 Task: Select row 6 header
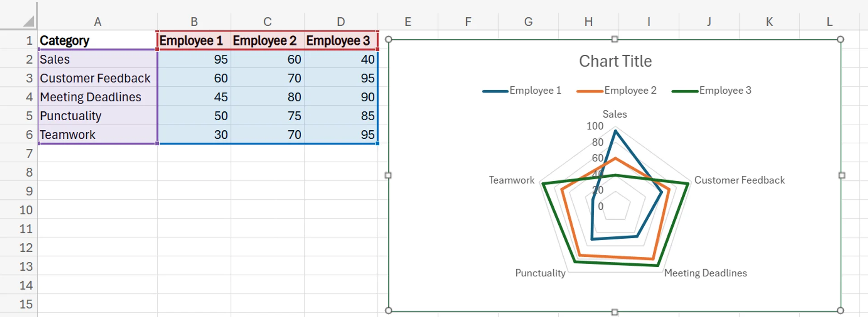19,134
